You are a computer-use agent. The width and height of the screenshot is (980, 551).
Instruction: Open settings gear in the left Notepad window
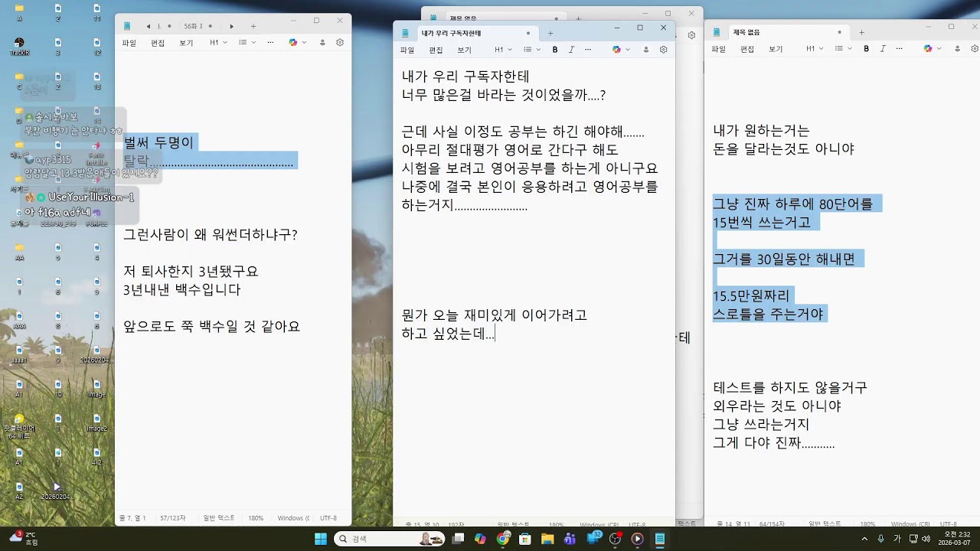(340, 43)
